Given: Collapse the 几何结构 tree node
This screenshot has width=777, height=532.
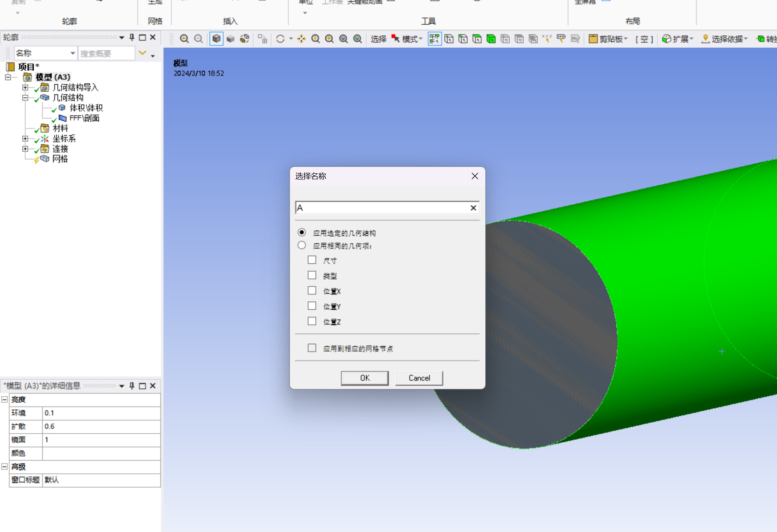Looking at the screenshot, I should [25, 98].
